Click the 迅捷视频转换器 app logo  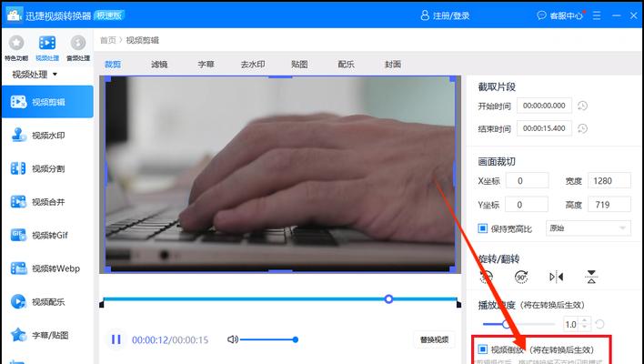(14, 15)
